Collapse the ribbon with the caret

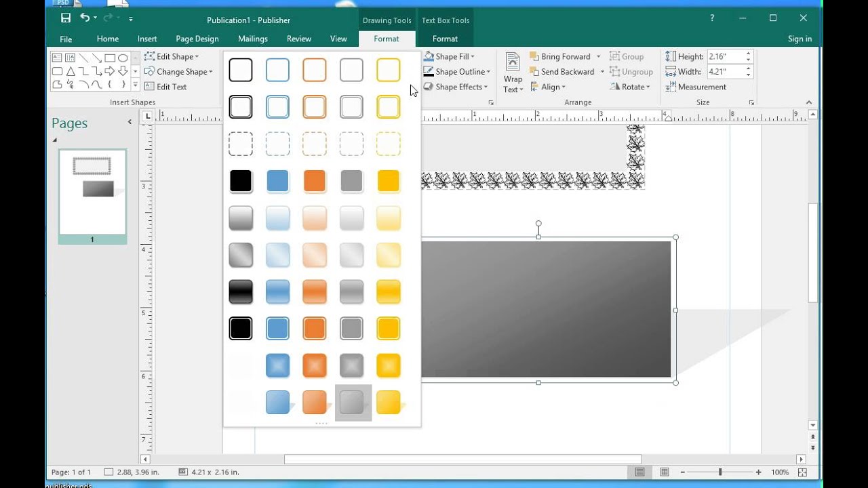pos(809,102)
